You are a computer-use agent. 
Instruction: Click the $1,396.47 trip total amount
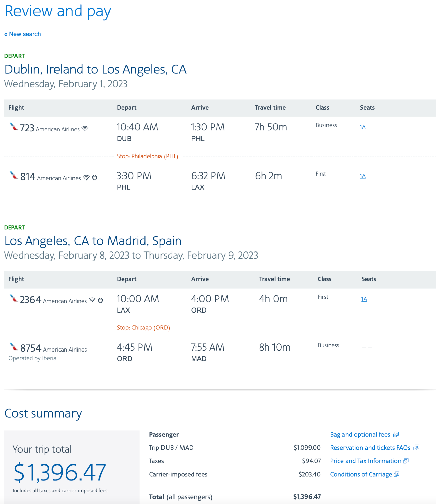[x=60, y=472]
